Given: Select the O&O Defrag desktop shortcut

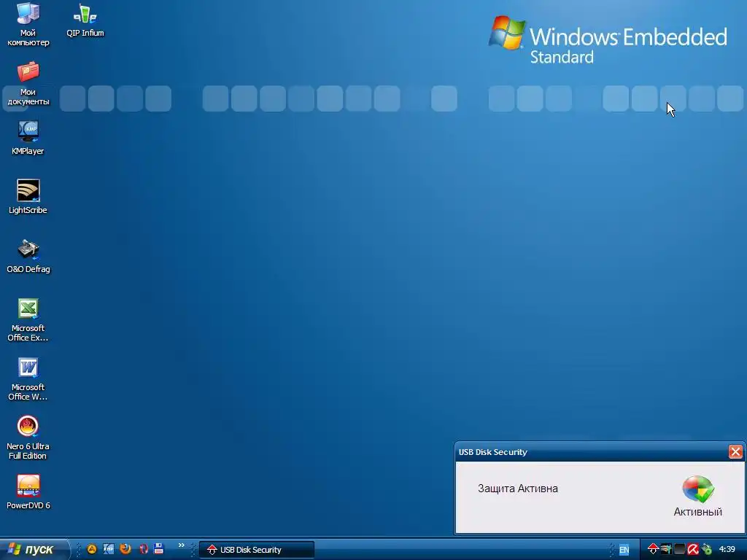Looking at the screenshot, I should [x=28, y=256].
